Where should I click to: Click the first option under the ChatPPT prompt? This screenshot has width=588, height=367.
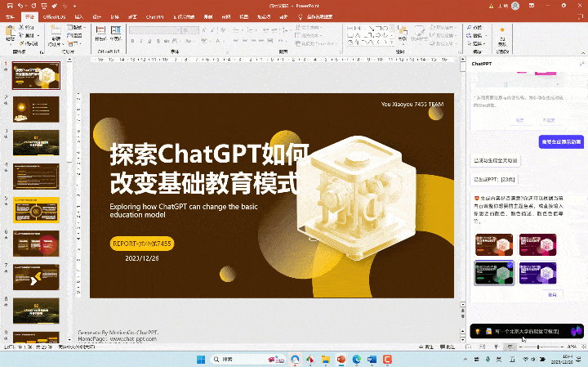pyautogui.click(x=519, y=120)
